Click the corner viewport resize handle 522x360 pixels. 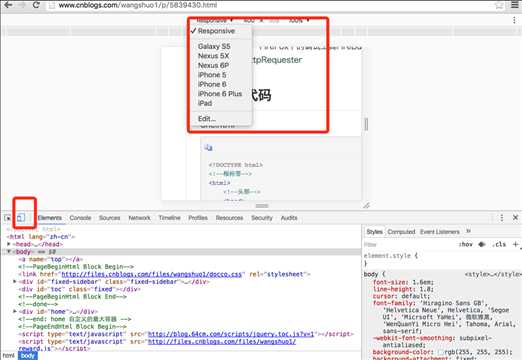[366, 205]
